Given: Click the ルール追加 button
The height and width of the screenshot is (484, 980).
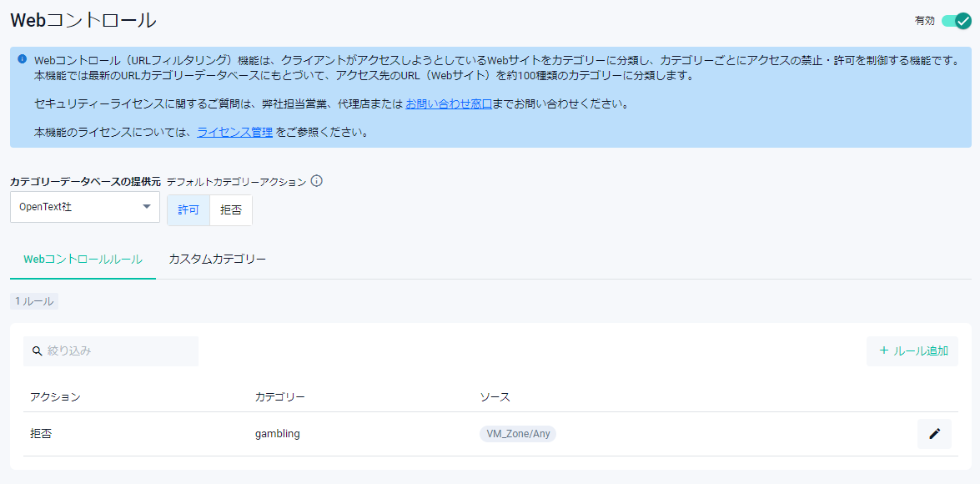Looking at the screenshot, I should (912, 351).
